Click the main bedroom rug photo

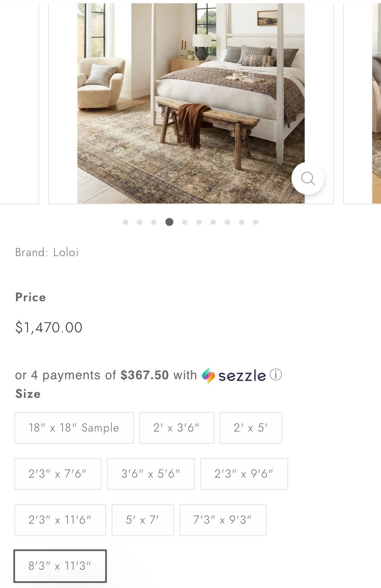click(190, 103)
